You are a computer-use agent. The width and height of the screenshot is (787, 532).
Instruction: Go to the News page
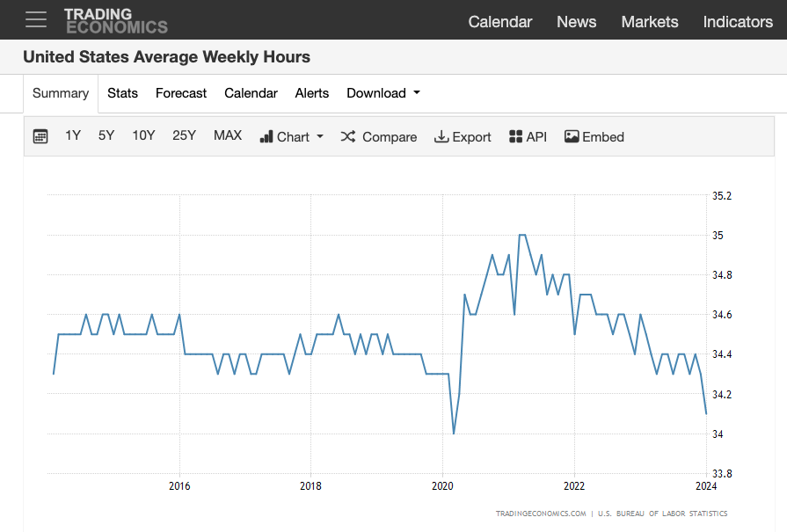click(x=576, y=22)
